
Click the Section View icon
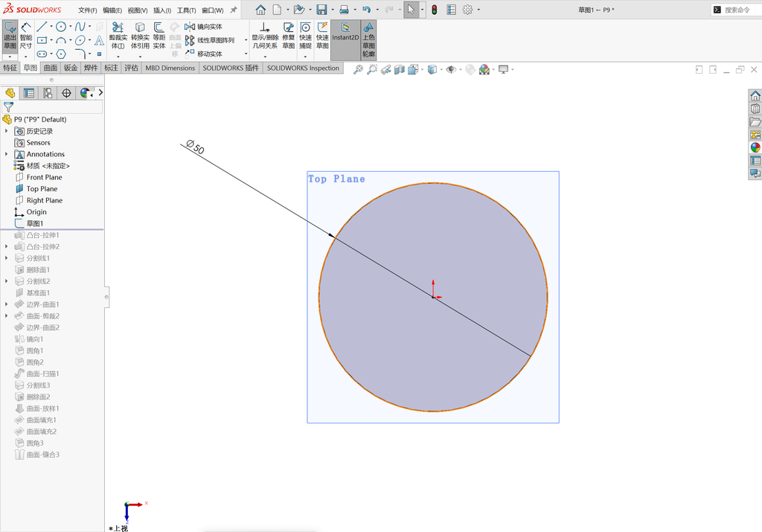click(400, 69)
